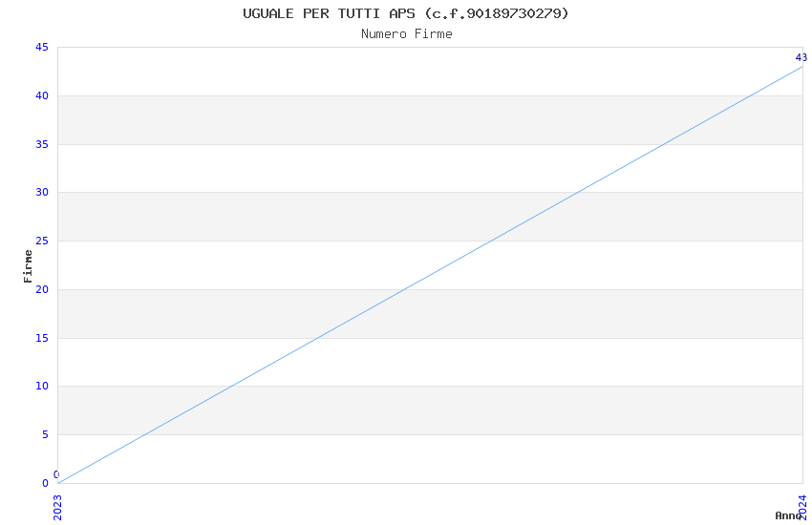Screen dimensions: 812x525
Task: Click the 20 y-axis tick label
Action: [42, 290]
